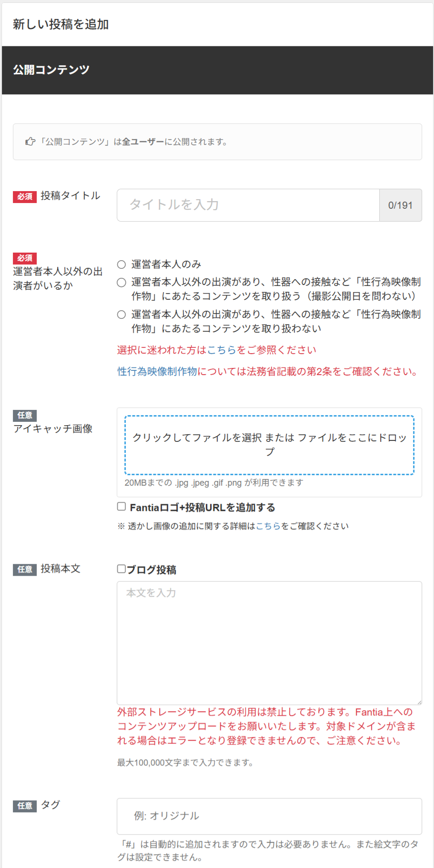This screenshot has height=868, width=434.
Task: Select the 運営者本人のみ radio option
Action: pos(121,265)
